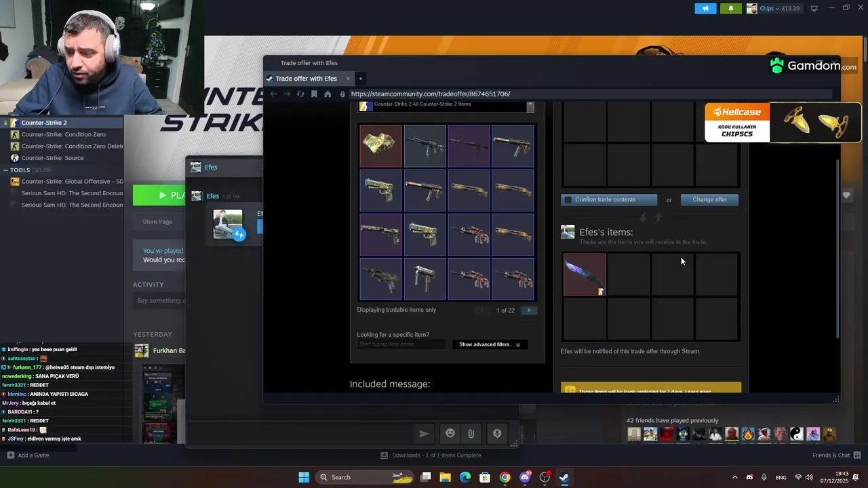
Task: Open a new tab with the plus icon
Action: (361, 79)
